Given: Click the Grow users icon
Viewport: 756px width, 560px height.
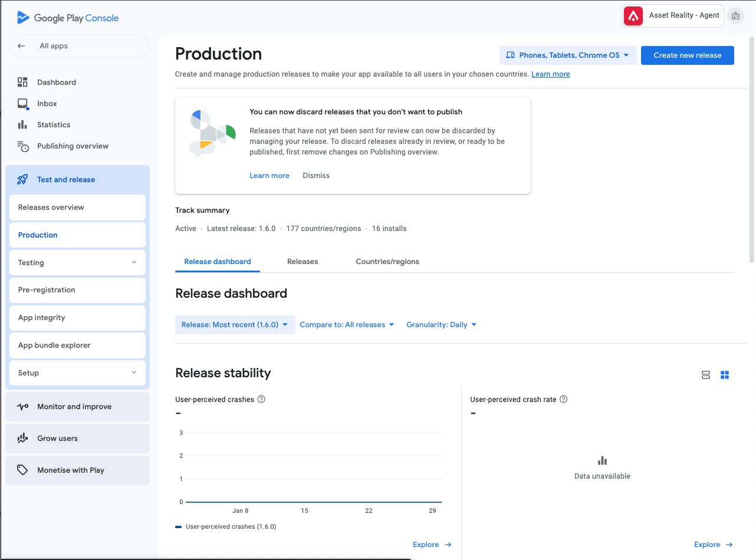Looking at the screenshot, I should point(22,439).
